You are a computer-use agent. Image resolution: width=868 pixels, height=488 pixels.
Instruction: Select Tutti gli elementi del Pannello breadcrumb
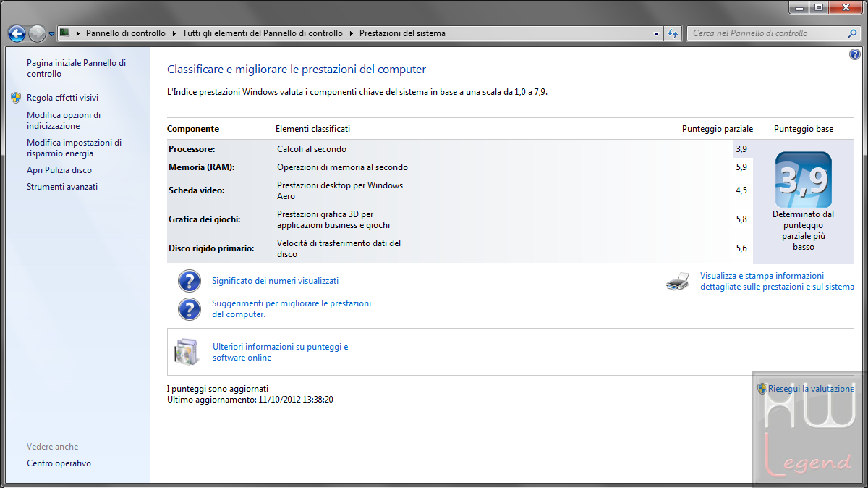(263, 33)
